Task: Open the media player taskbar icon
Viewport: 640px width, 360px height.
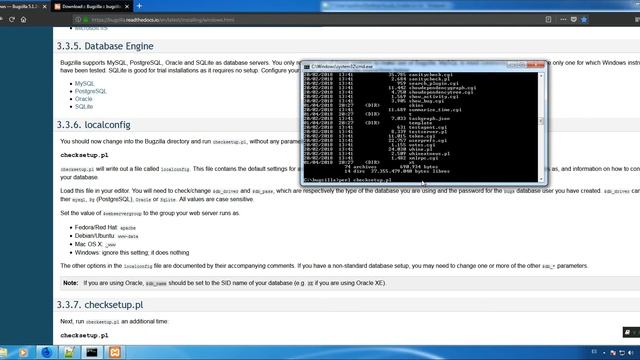Action: coord(23,352)
